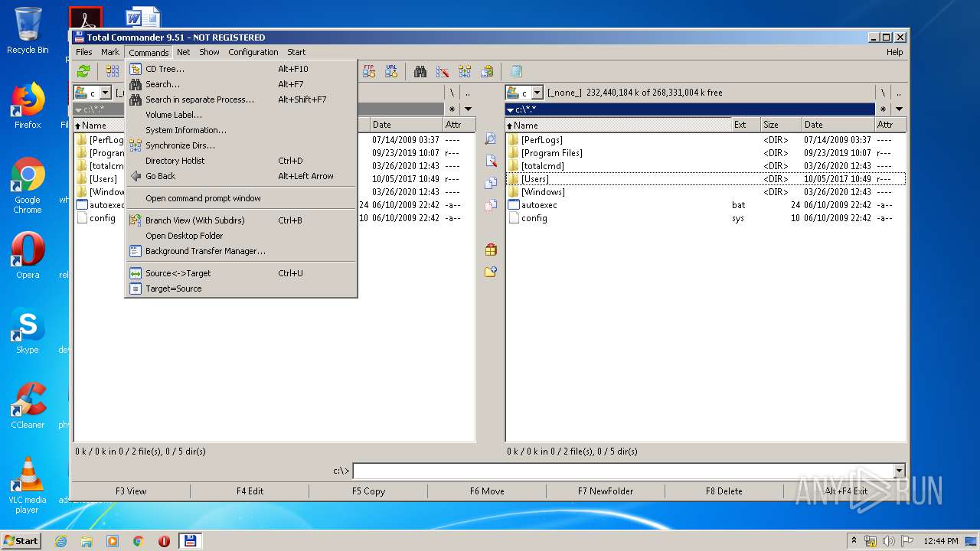
Task: Expand the command line history dropdown
Action: pos(899,471)
